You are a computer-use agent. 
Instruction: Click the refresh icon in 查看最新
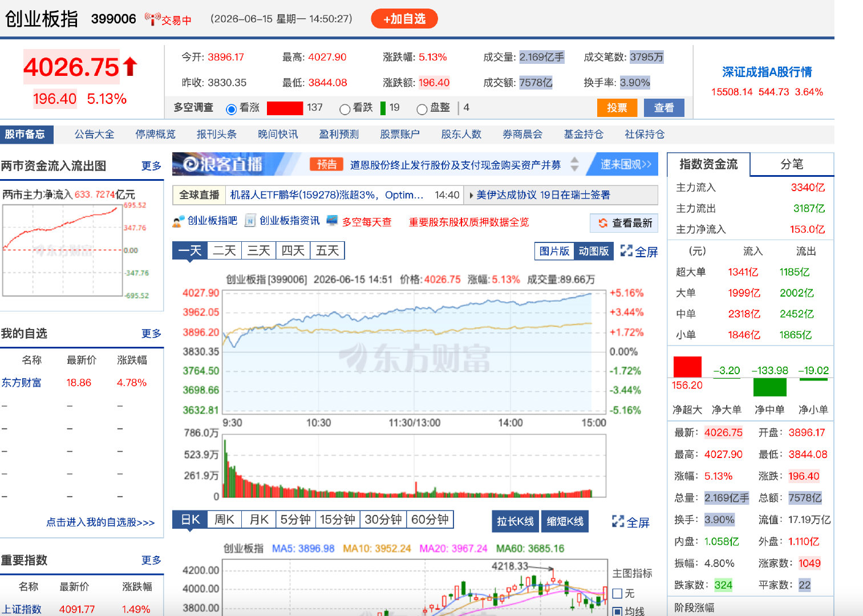[603, 223]
